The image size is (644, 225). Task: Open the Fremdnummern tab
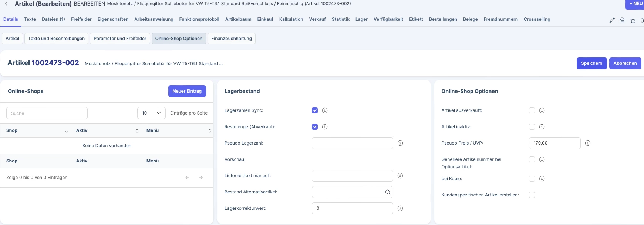[x=500, y=19]
